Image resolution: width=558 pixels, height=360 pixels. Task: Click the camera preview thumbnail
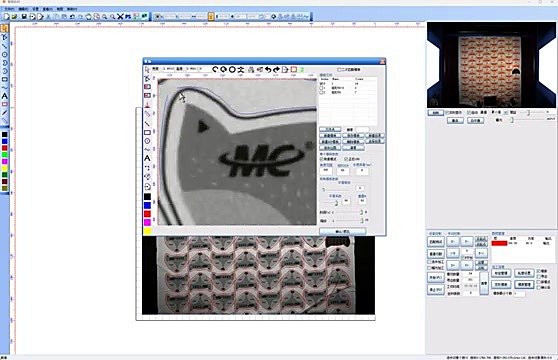(x=491, y=64)
